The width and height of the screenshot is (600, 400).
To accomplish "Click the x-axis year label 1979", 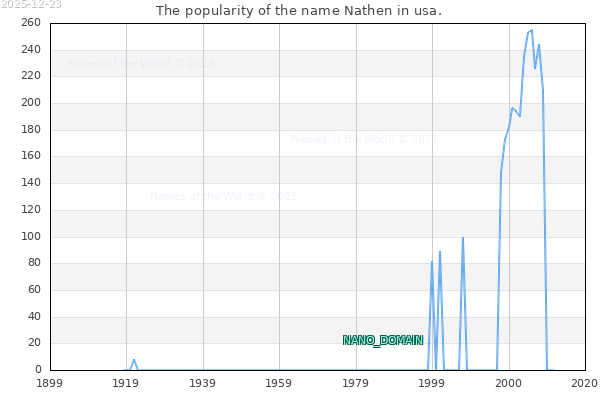I will pyautogui.click(x=355, y=383).
